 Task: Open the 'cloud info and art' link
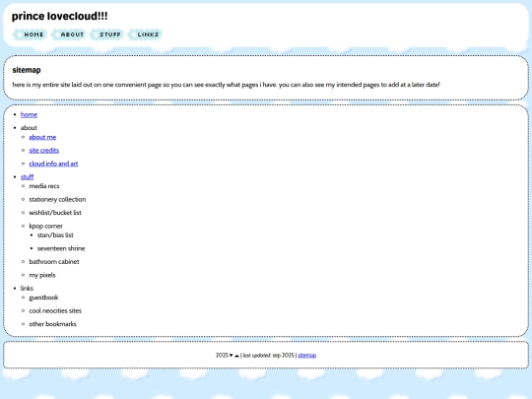click(53, 164)
